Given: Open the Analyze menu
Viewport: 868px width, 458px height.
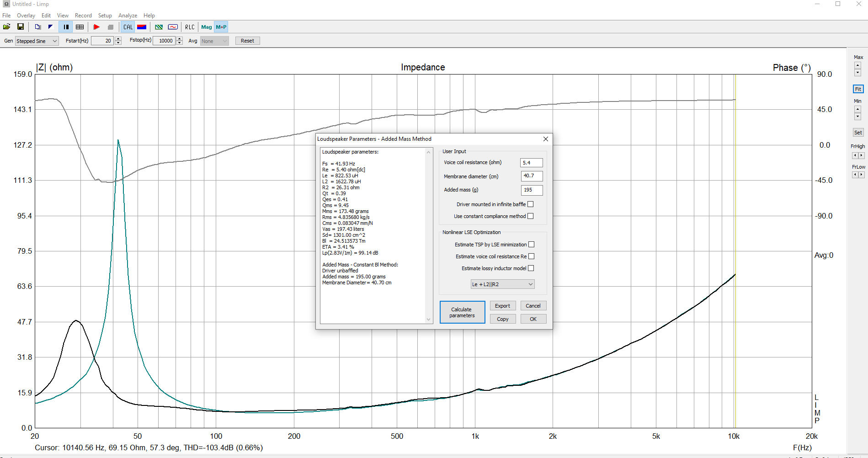Looking at the screenshot, I should click(128, 16).
